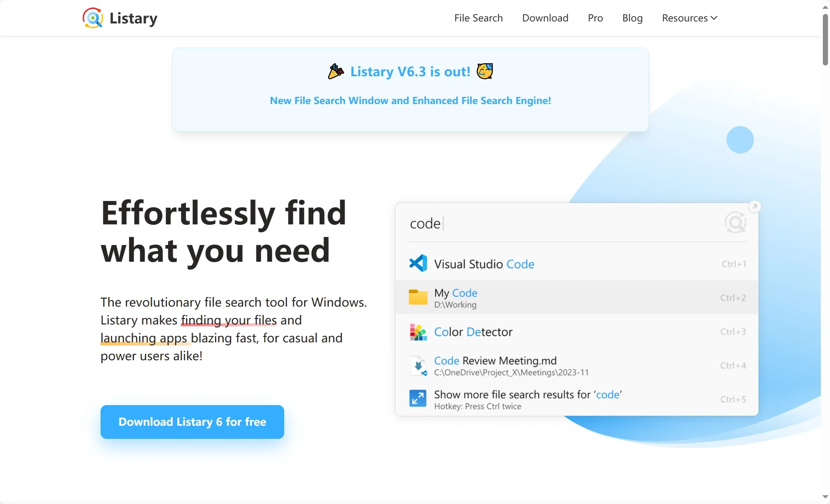The height and width of the screenshot is (504, 830).
Task: Click the Ctrl+5 shortcut label
Action: click(733, 399)
